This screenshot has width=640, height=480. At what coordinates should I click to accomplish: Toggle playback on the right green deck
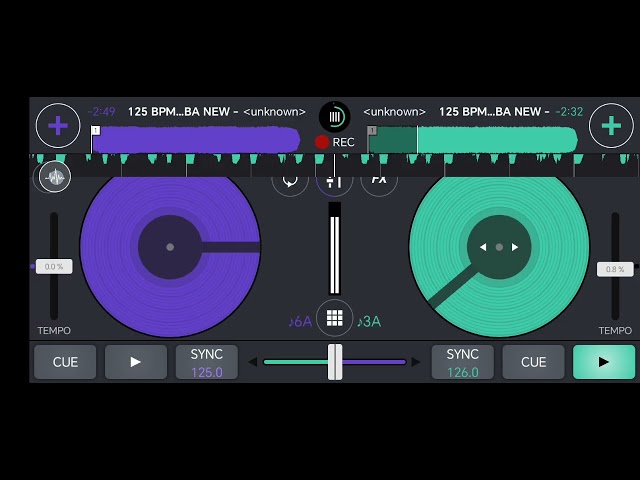[604, 362]
